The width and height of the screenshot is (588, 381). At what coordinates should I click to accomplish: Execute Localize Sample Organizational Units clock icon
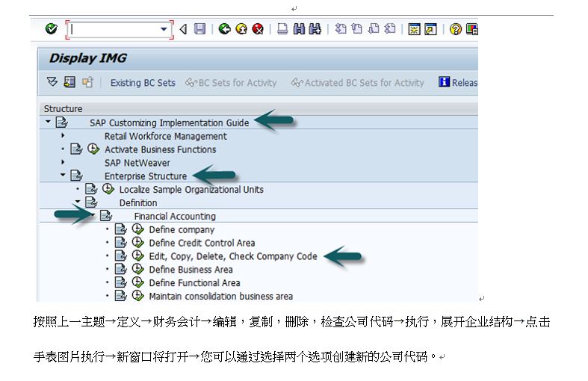point(108,188)
